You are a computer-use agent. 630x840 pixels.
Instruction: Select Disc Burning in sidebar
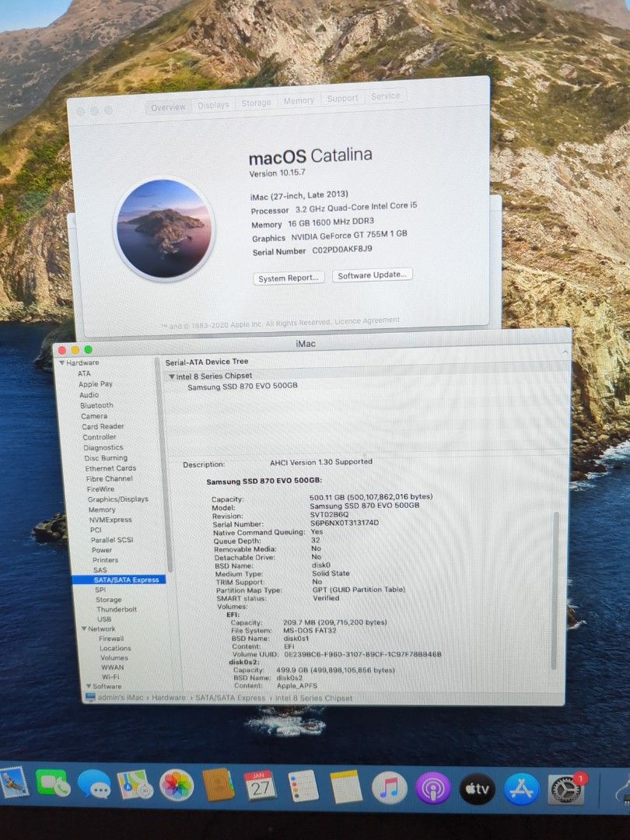click(106, 458)
